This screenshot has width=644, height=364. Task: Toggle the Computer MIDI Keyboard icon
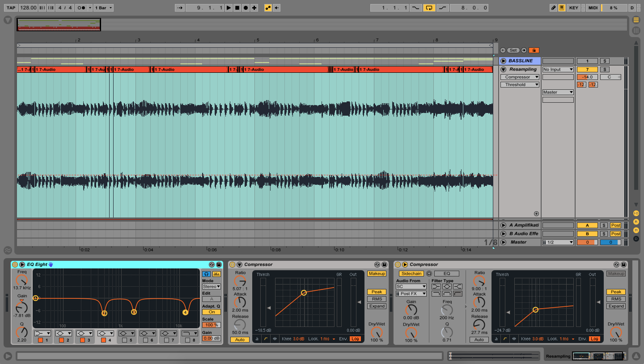click(x=562, y=8)
